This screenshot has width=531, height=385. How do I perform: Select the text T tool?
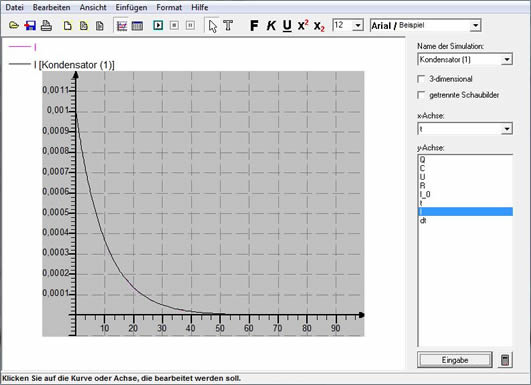tap(228, 25)
